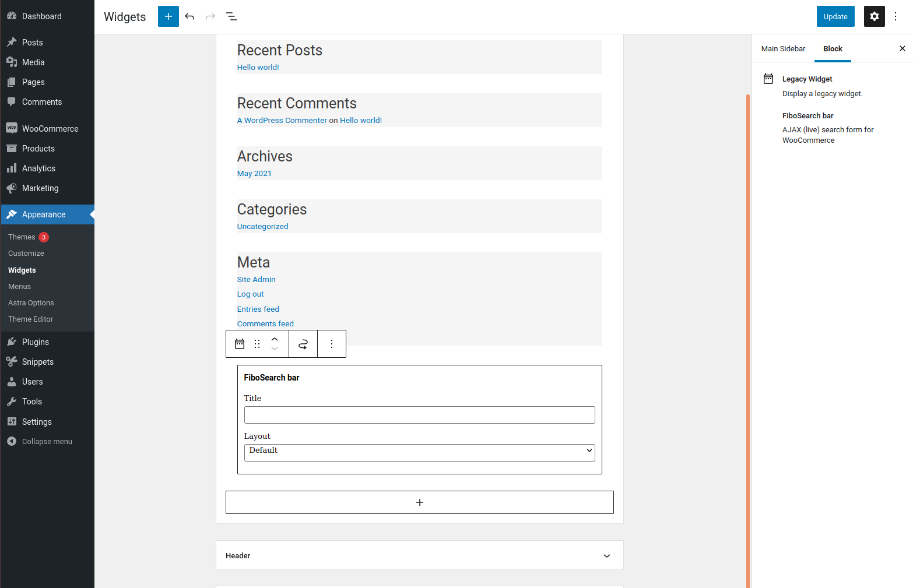
Task: Click the transform block icon
Action: click(303, 344)
